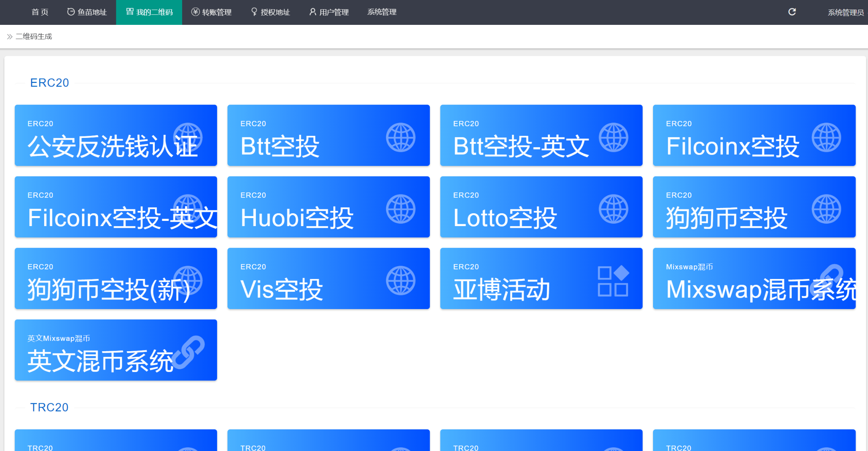Click the globe icon on Vis空投 card
The width and height of the screenshot is (868, 451).
tap(401, 281)
